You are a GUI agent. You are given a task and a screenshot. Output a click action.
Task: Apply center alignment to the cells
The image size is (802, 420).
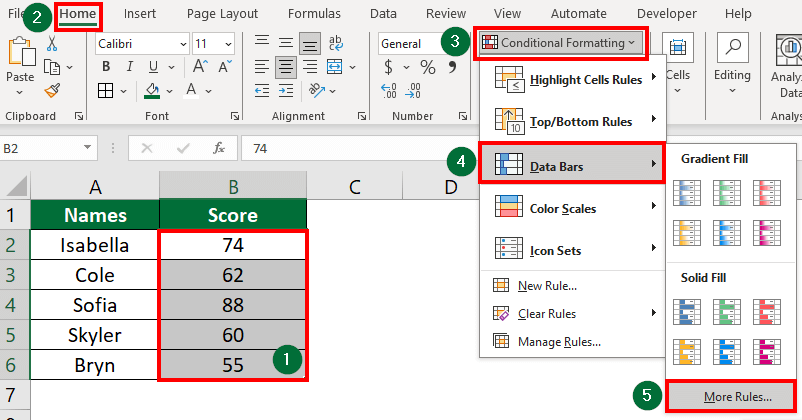[x=285, y=67]
